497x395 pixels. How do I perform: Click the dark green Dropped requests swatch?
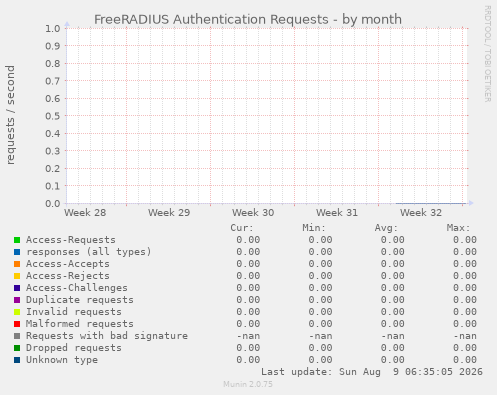[x=17, y=348]
